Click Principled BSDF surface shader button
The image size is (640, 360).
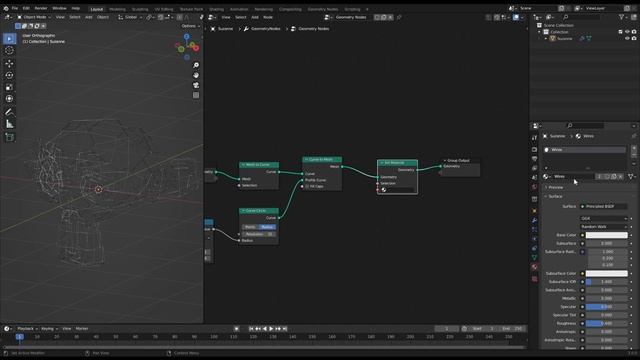coord(604,207)
